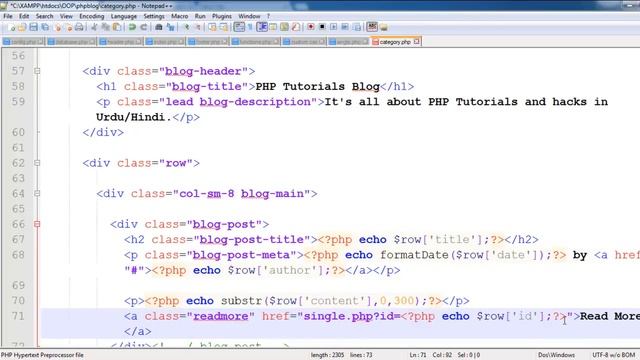Viewport: 640px width, 360px height.
Task: Click the Playback macro toolbar icon
Action: 333,27
